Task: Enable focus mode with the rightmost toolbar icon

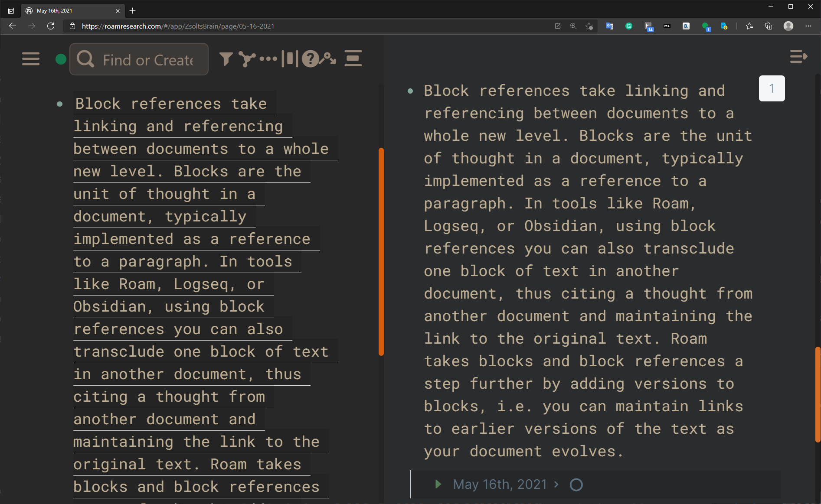Action: pyautogui.click(x=353, y=59)
